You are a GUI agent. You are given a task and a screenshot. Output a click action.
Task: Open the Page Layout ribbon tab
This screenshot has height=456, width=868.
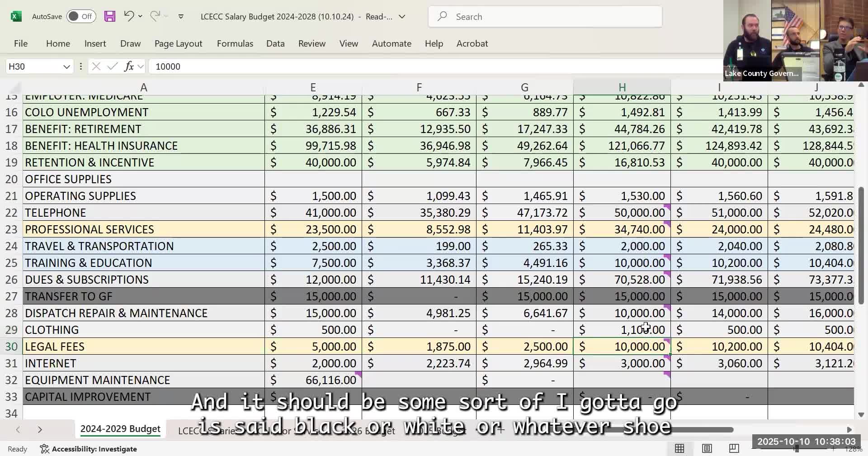coord(178,43)
